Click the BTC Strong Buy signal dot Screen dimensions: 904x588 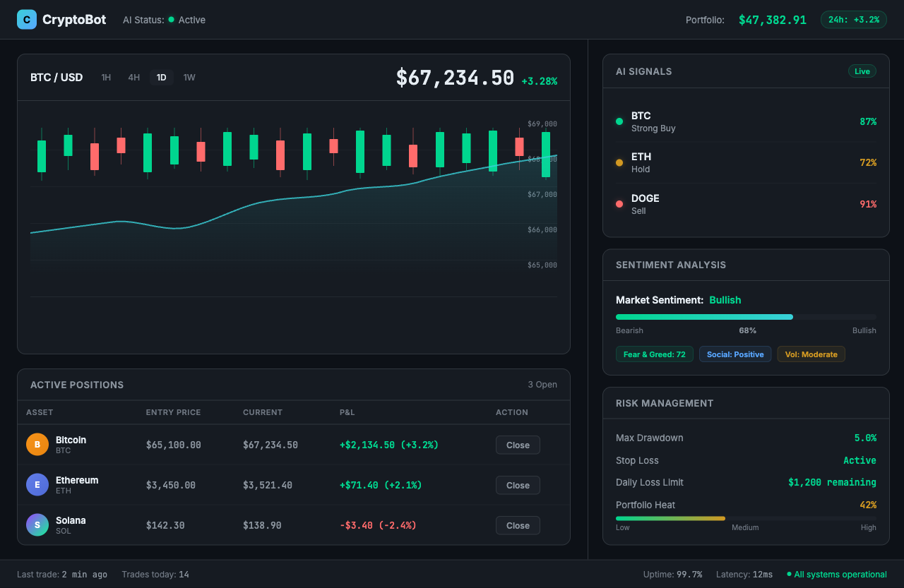point(618,121)
